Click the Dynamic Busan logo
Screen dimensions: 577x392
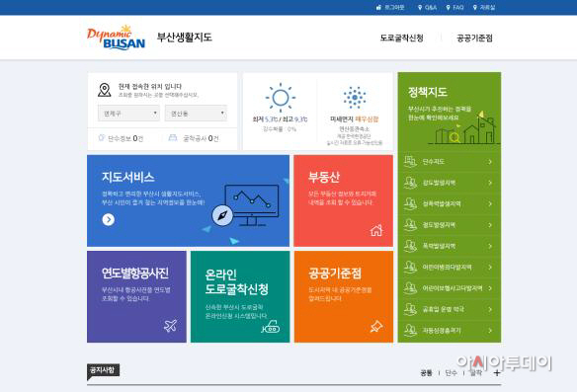click(x=116, y=38)
